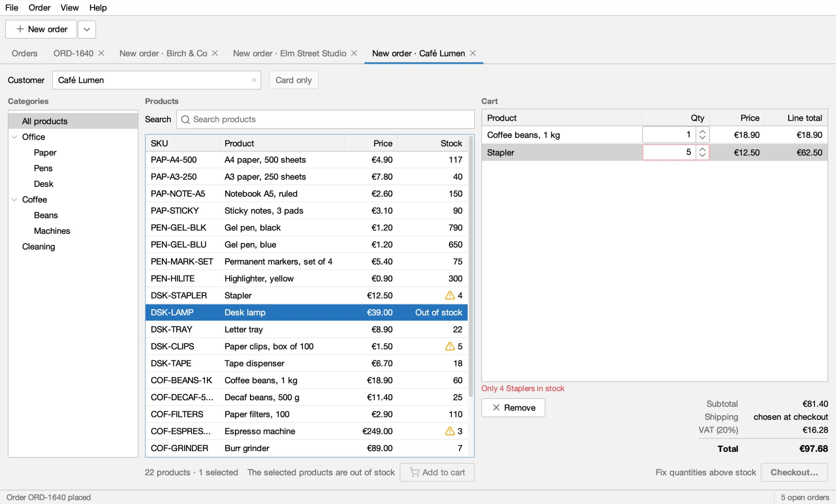Select All products category
Screen dimensions: 836x504
(73, 121)
